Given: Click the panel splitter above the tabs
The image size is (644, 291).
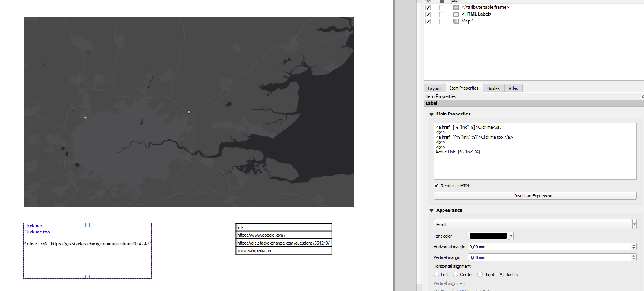Looking at the screenshot, I should click(538, 82).
